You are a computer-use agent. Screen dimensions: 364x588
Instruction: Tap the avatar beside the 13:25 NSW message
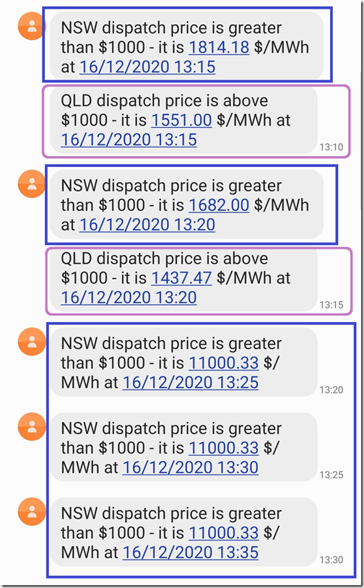[32, 342]
